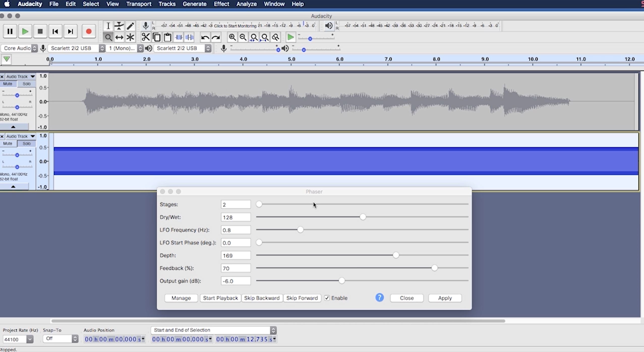
Task: Select the Selection tool
Action: click(x=108, y=25)
